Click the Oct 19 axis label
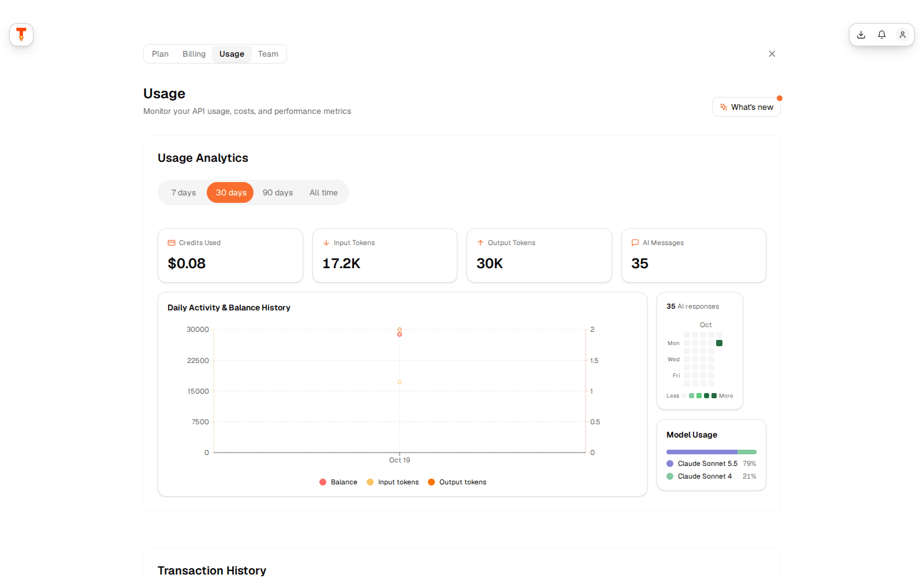This screenshot has width=924, height=578. pos(400,460)
